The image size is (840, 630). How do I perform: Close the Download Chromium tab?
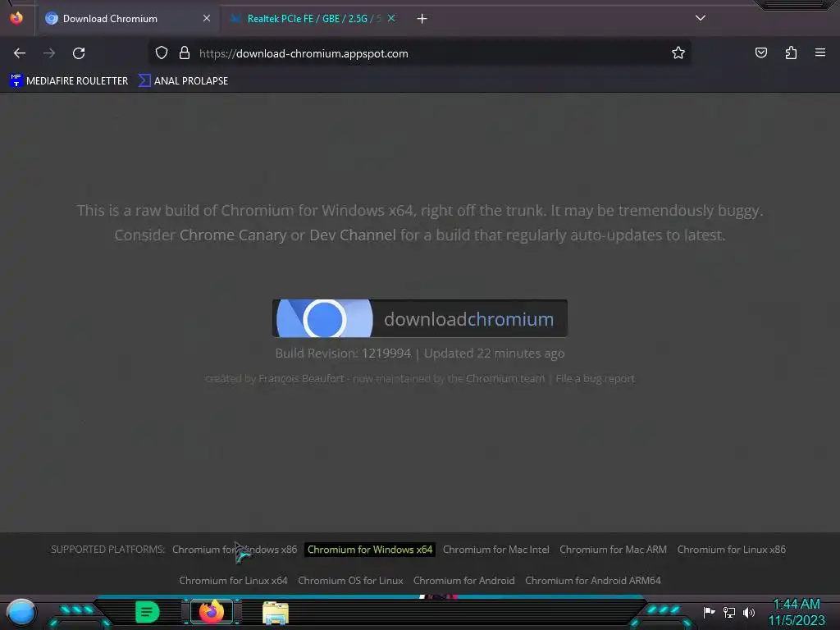pyautogui.click(x=206, y=18)
